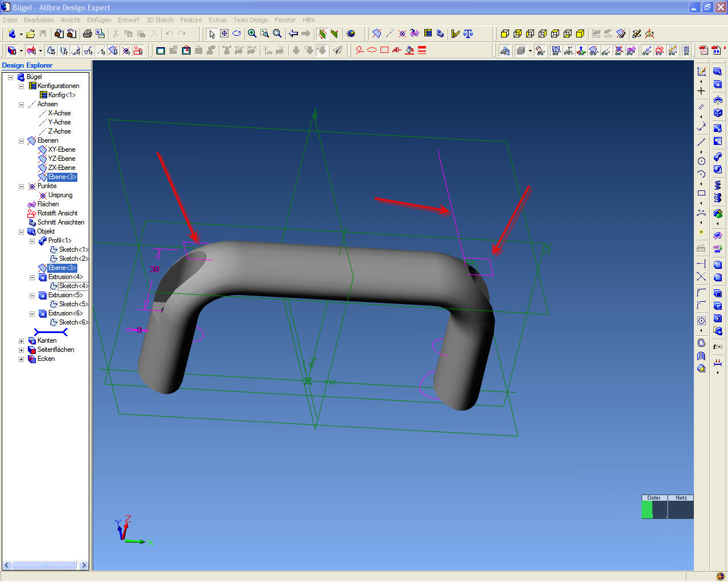Click the Print icon in toolbar
Image resolution: width=728 pixels, height=582 pixels.
pyautogui.click(x=88, y=34)
